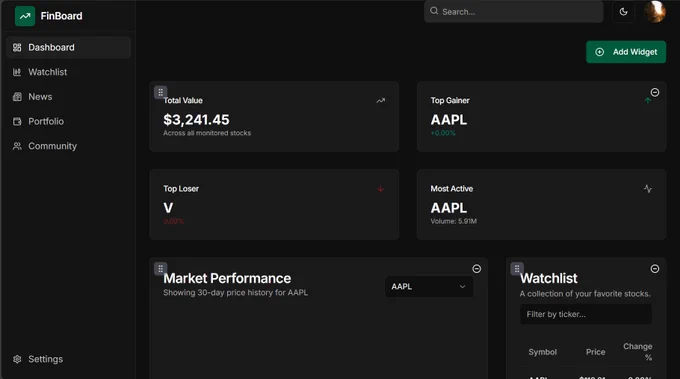
Task: Remove the Market Performance widget
Action: click(477, 269)
